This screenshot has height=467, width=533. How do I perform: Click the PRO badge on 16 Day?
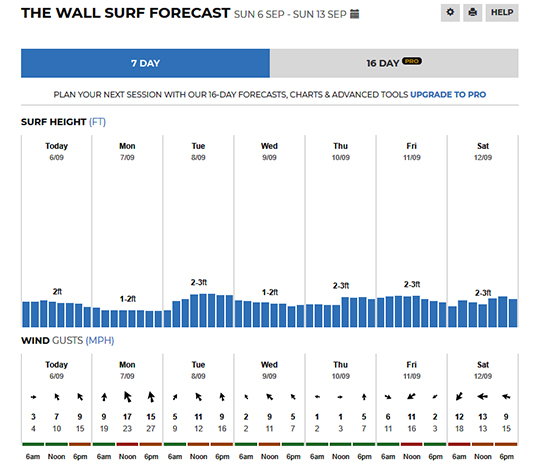click(412, 61)
